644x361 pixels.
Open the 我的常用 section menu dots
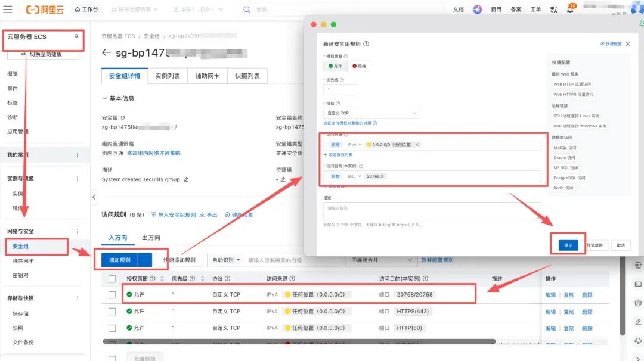pyautogui.click(x=77, y=155)
